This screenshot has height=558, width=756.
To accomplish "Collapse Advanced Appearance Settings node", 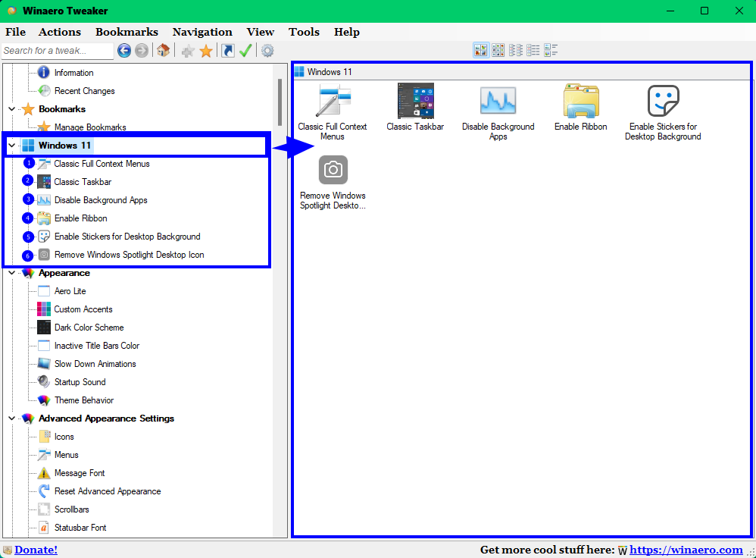I will [x=12, y=418].
